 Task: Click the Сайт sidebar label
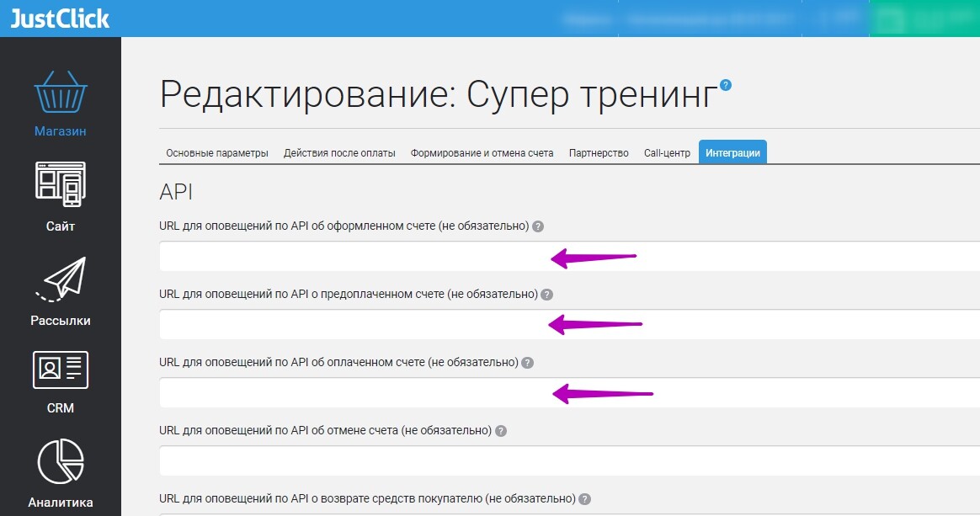[61, 226]
